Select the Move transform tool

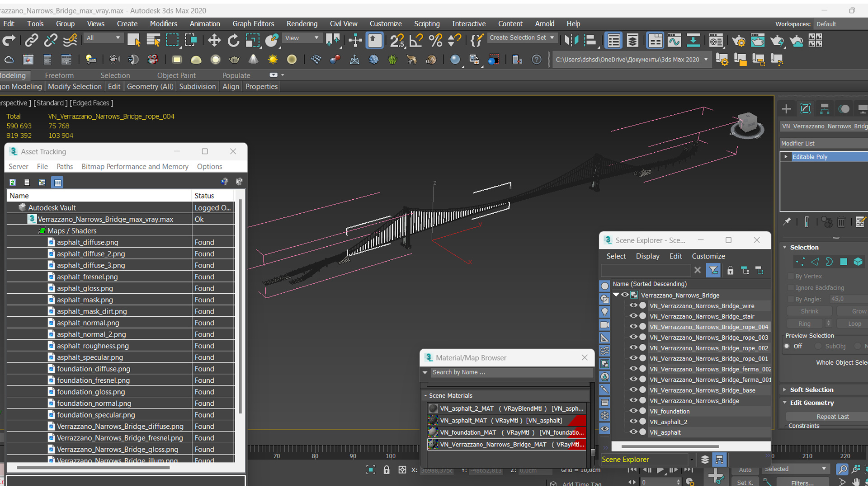(214, 41)
